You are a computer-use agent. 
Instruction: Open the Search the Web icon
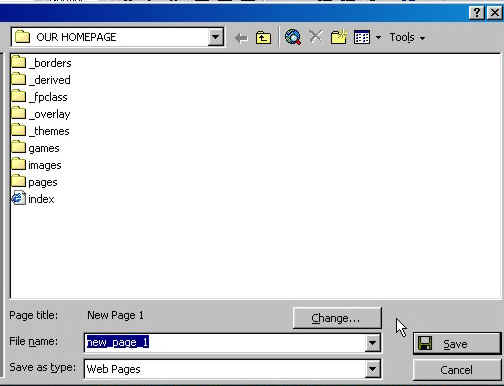point(293,37)
